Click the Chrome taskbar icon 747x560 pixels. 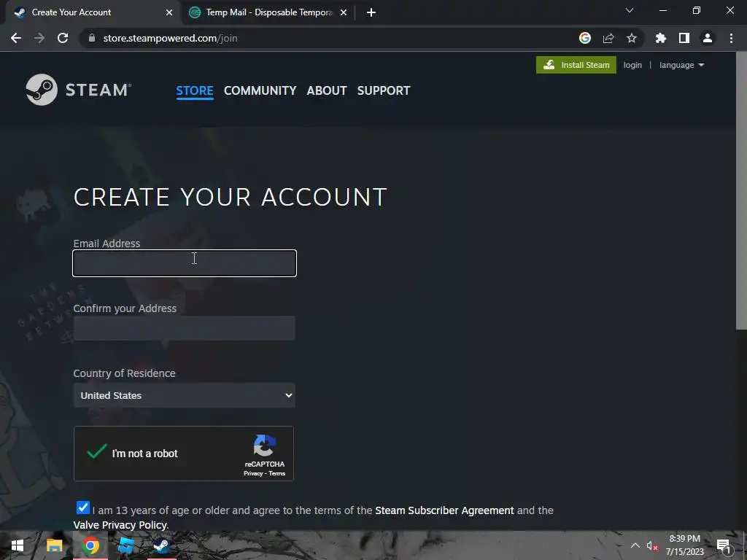(x=90, y=545)
